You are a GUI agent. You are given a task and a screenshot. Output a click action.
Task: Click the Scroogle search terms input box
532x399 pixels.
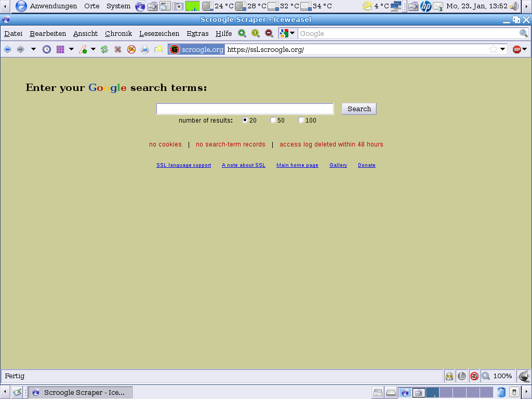coord(245,109)
